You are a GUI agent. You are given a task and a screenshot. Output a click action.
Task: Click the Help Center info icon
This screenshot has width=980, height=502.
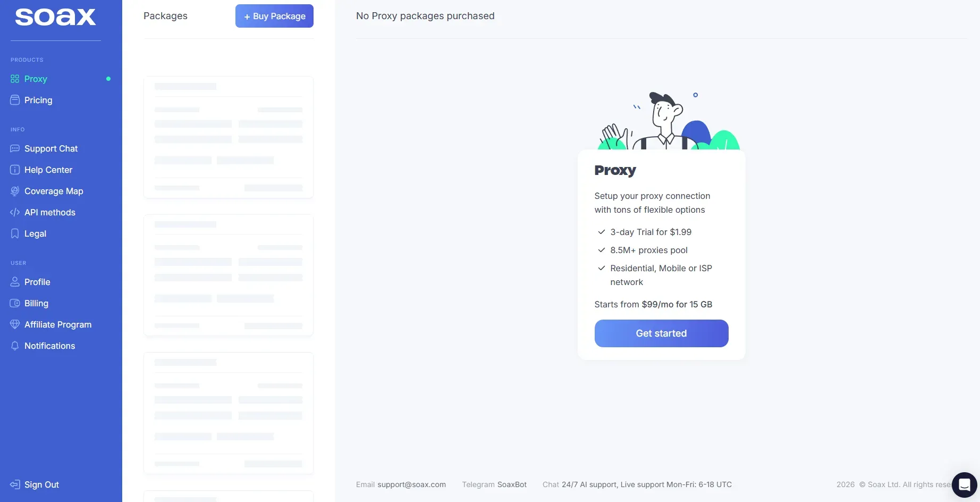[x=15, y=170]
